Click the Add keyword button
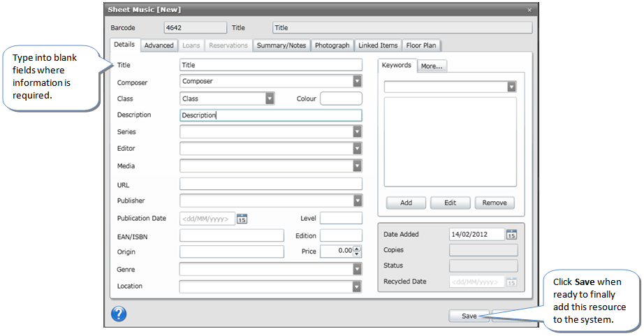This screenshot has height=336, width=644. [406, 203]
